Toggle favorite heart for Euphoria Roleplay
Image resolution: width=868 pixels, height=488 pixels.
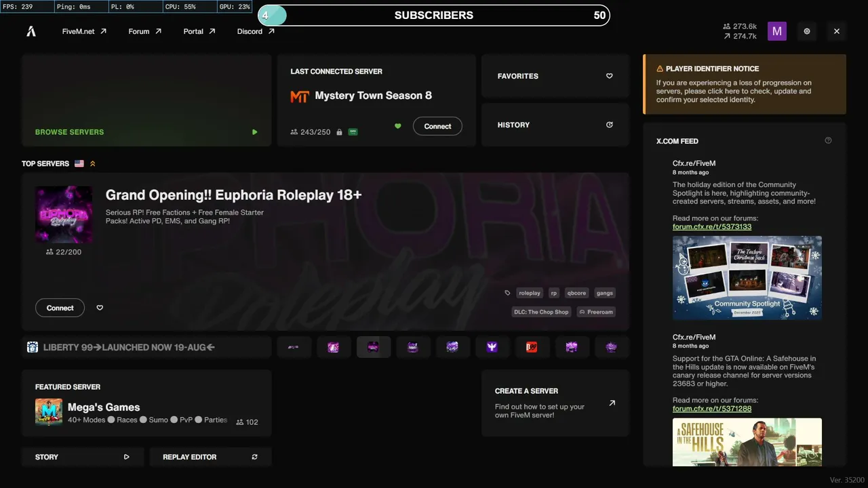[100, 308]
